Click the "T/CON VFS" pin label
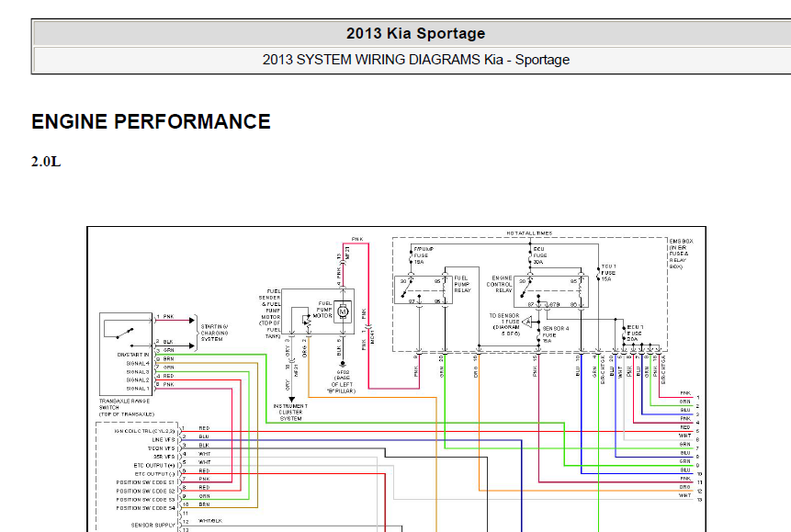 [x=162, y=448]
